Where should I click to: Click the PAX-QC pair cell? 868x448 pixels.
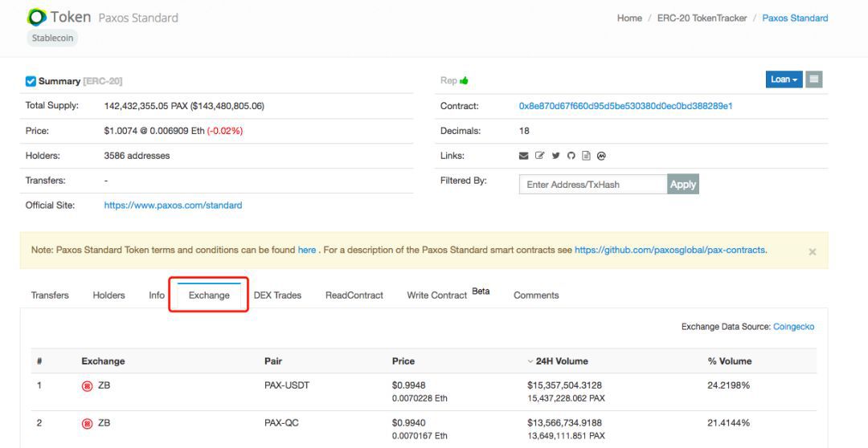click(281, 423)
